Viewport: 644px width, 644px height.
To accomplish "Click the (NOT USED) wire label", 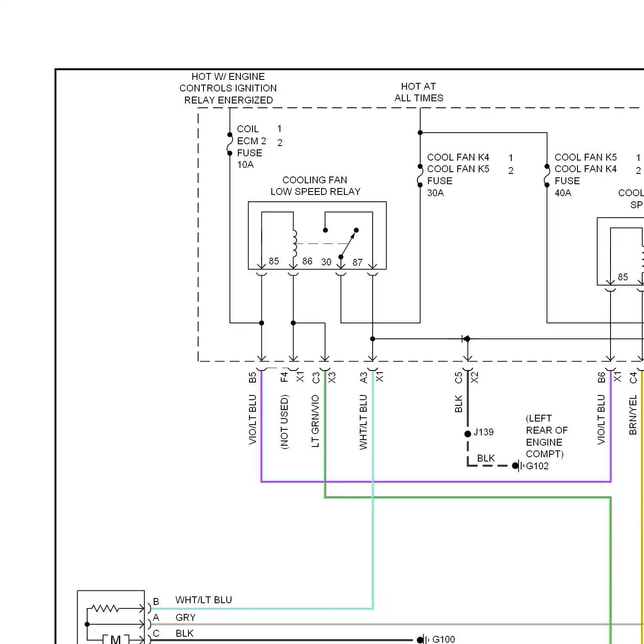I will [x=284, y=422].
